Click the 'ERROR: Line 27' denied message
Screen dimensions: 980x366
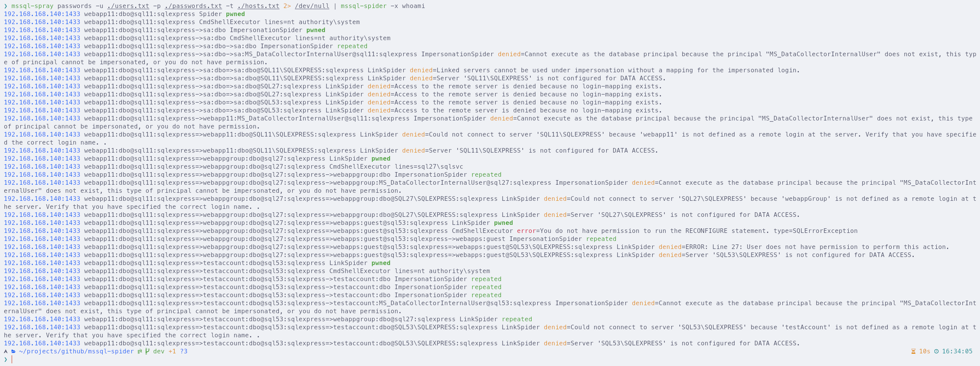(x=817, y=247)
